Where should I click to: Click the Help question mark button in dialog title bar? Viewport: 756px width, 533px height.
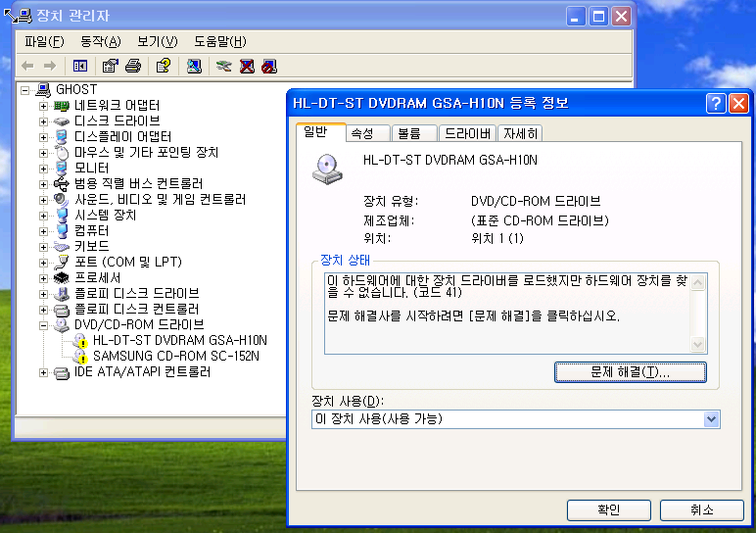pyautogui.click(x=716, y=103)
